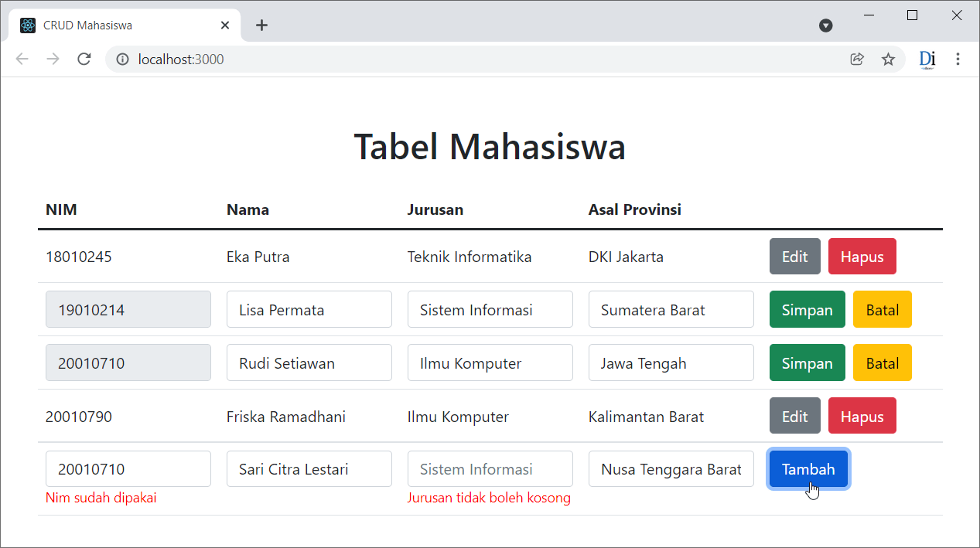Open a new tab with plus
Viewport: 980px width, 548px height.
tap(261, 25)
